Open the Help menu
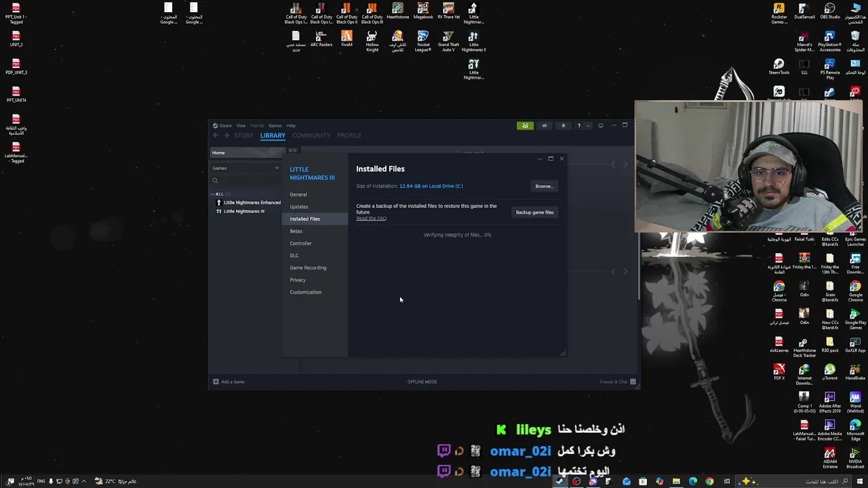The height and width of the screenshot is (488, 868). pyautogui.click(x=291, y=125)
